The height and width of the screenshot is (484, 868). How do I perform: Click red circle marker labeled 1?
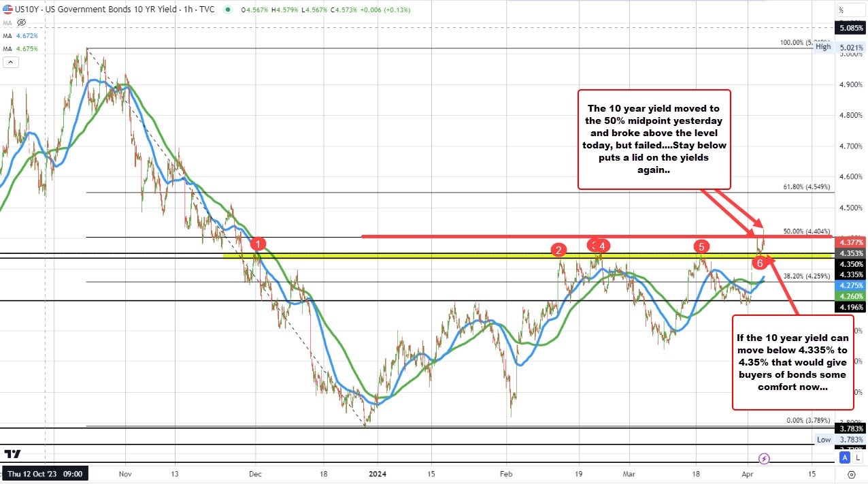[257, 244]
